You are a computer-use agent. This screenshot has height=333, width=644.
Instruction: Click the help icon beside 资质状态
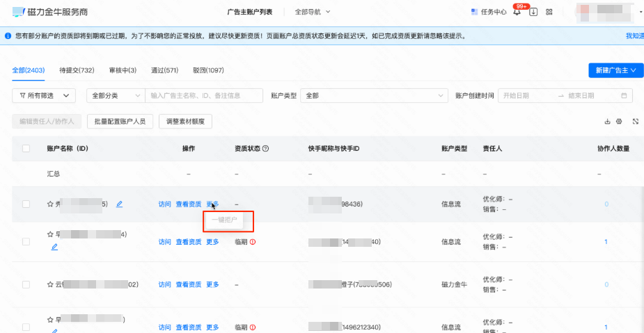(x=265, y=149)
